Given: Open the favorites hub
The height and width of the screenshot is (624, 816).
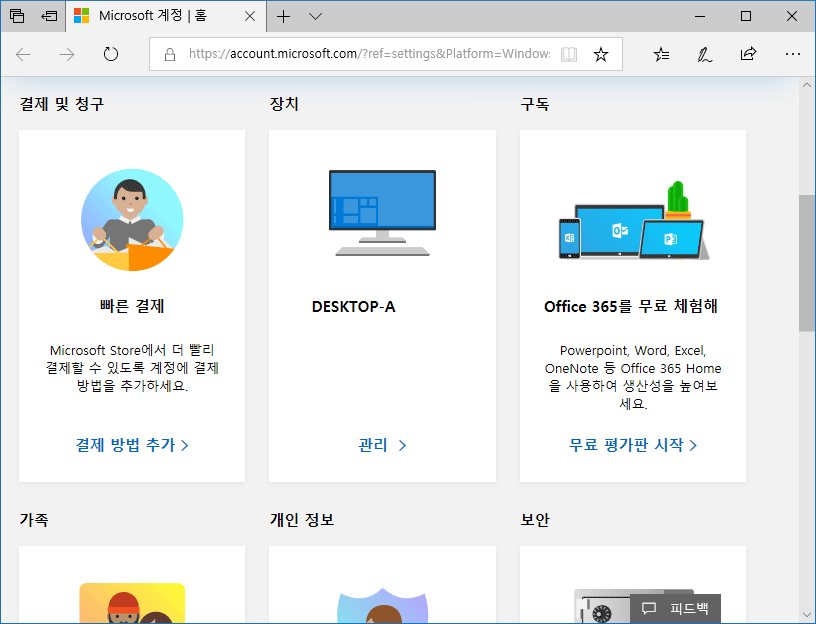Looking at the screenshot, I should click(x=661, y=54).
